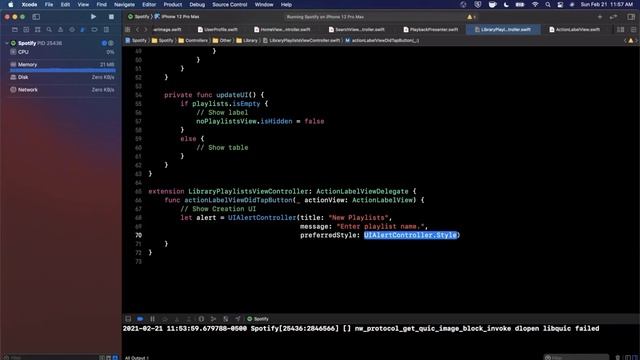
Task: Simulate location arrow in debug bar
Action: 238,319
